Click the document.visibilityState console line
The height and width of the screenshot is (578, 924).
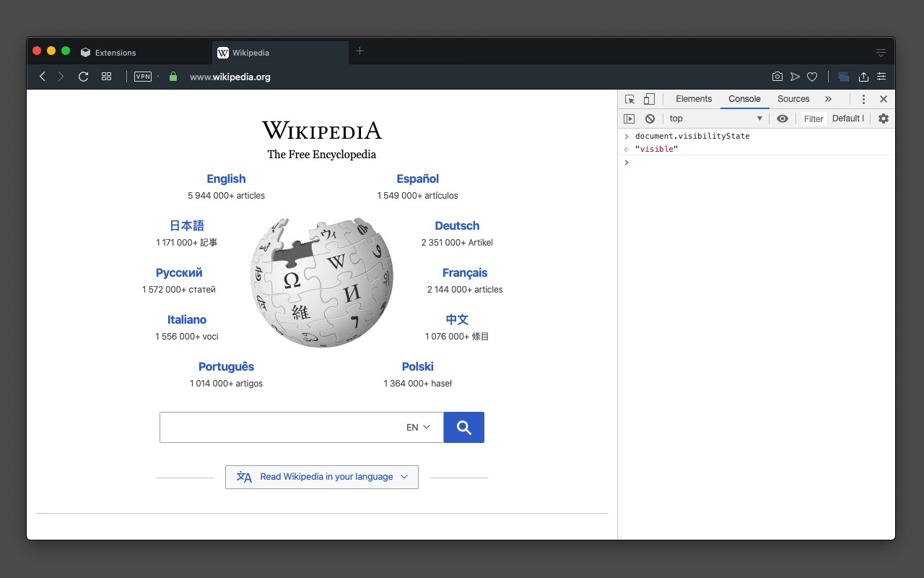(692, 136)
